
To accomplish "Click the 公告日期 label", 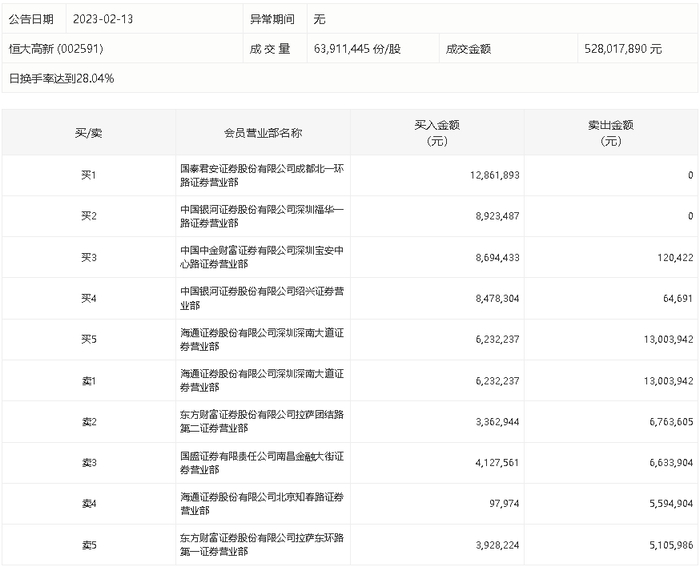I will (x=31, y=19).
